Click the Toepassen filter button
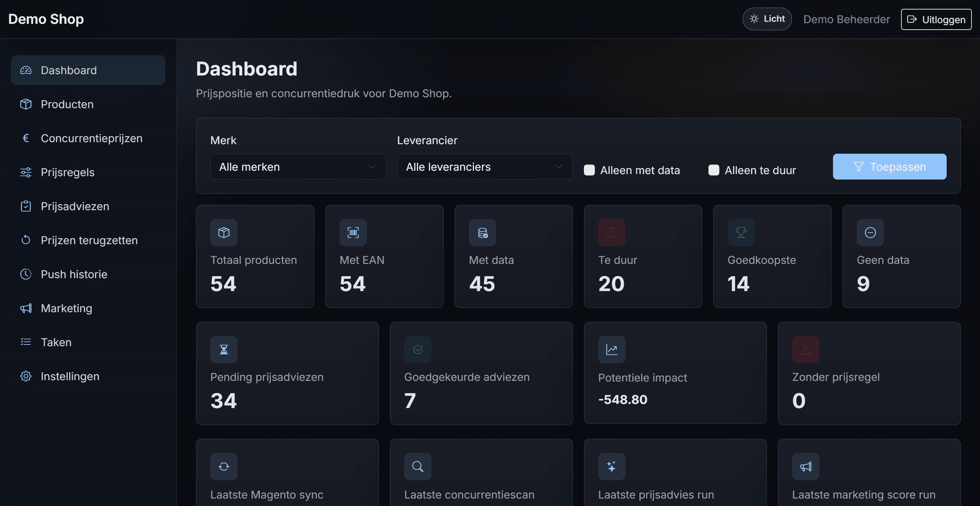 889,167
